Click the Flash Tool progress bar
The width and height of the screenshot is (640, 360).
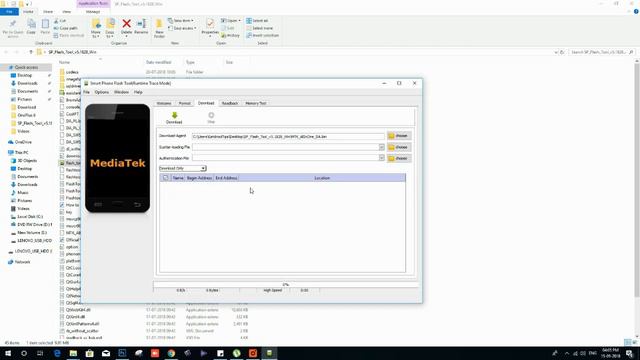[x=286, y=284]
